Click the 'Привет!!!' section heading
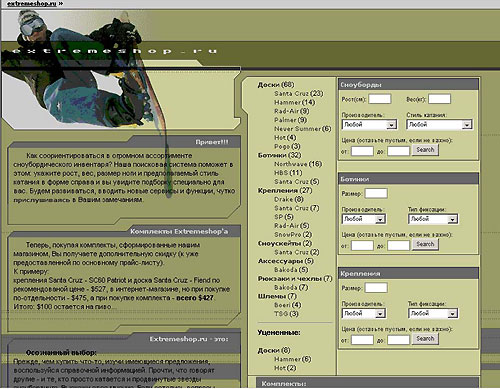This screenshot has width=500, height=389. tap(212, 142)
